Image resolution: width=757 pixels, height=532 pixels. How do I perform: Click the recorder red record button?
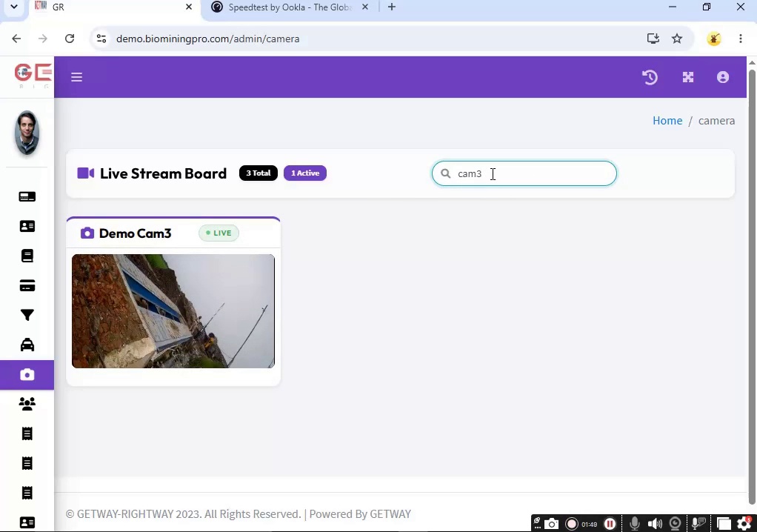pyautogui.click(x=572, y=524)
